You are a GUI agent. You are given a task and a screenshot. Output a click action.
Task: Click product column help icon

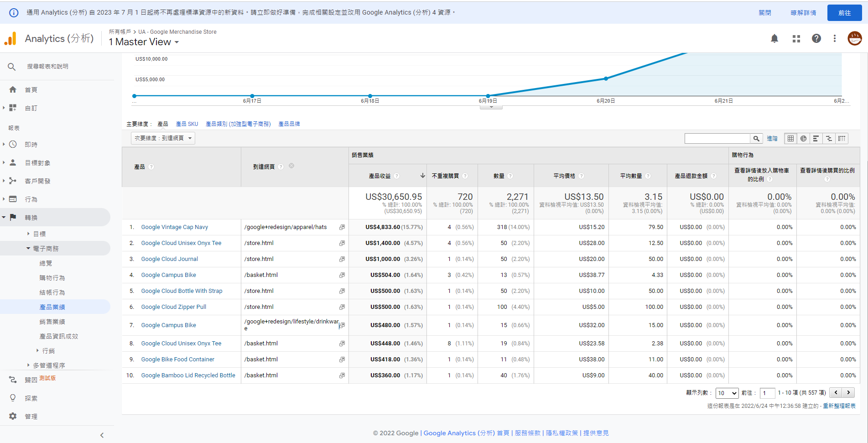(151, 167)
